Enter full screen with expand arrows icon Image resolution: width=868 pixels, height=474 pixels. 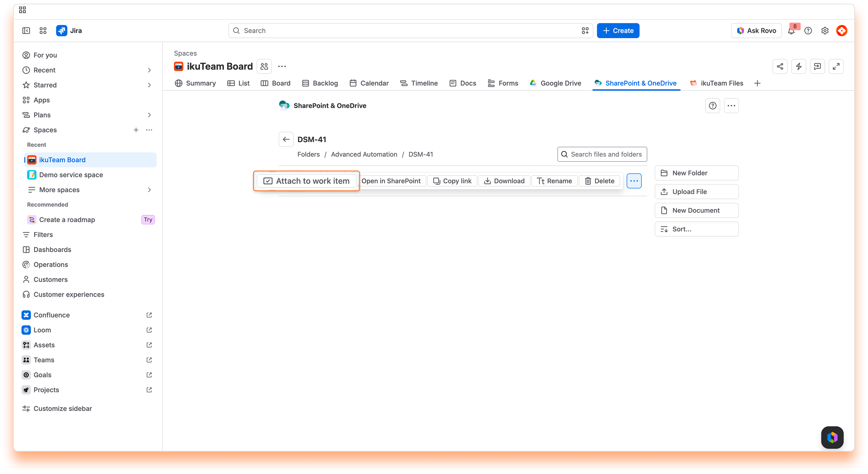(x=836, y=66)
